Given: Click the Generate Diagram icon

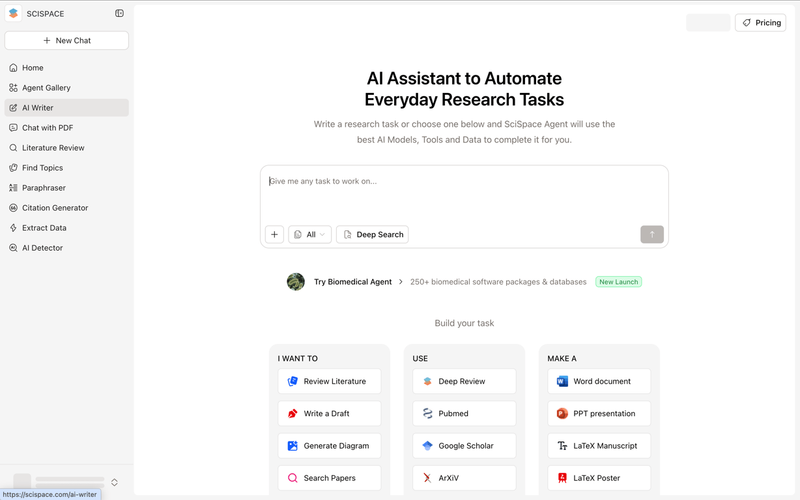Looking at the screenshot, I should [x=292, y=446].
